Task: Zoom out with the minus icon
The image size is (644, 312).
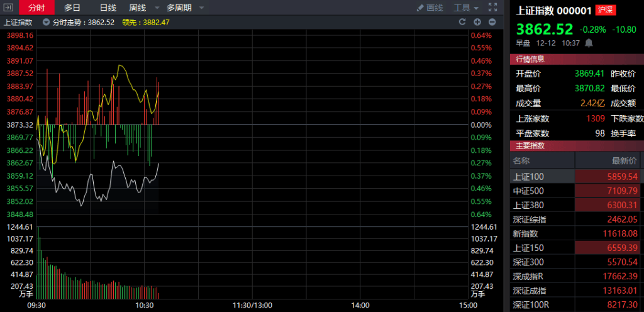Action: pos(492,22)
